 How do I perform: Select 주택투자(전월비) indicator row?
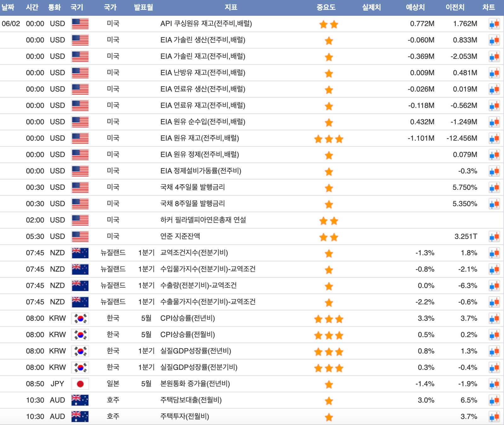(x=185, y=417)
